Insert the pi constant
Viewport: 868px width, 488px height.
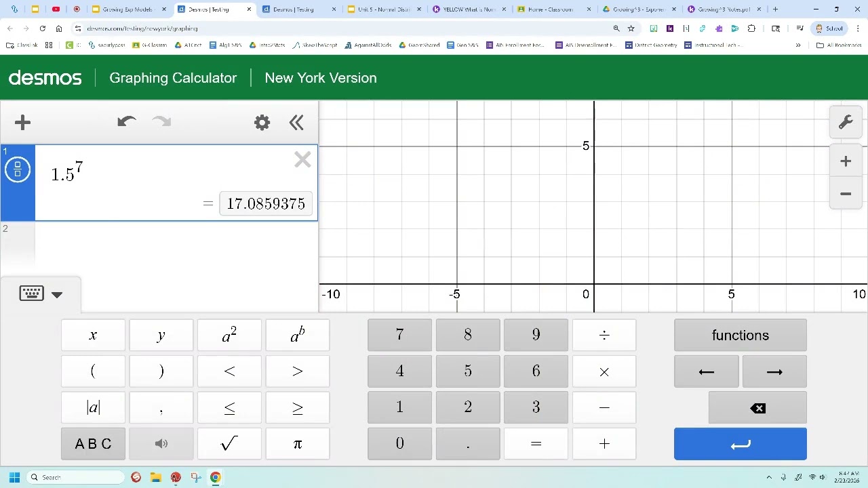298,444
